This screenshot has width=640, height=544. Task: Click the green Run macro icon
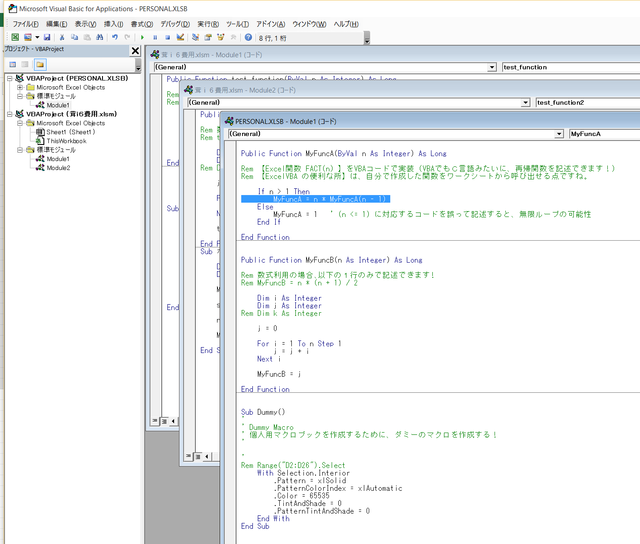(142, 38)
